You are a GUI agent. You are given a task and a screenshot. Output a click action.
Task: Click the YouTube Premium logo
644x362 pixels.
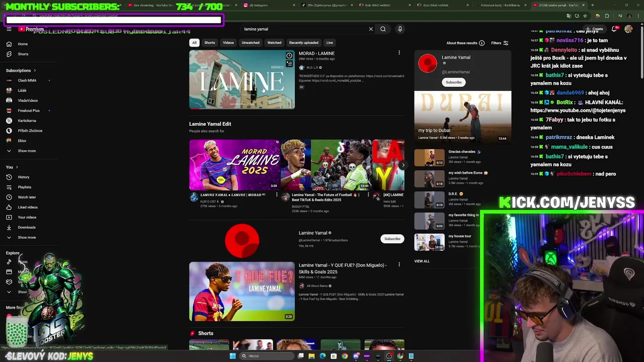(31, 29)
